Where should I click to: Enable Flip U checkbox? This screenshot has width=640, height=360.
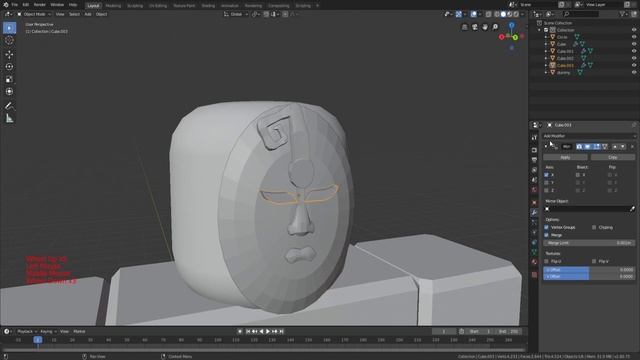click(x=547, y=261)
